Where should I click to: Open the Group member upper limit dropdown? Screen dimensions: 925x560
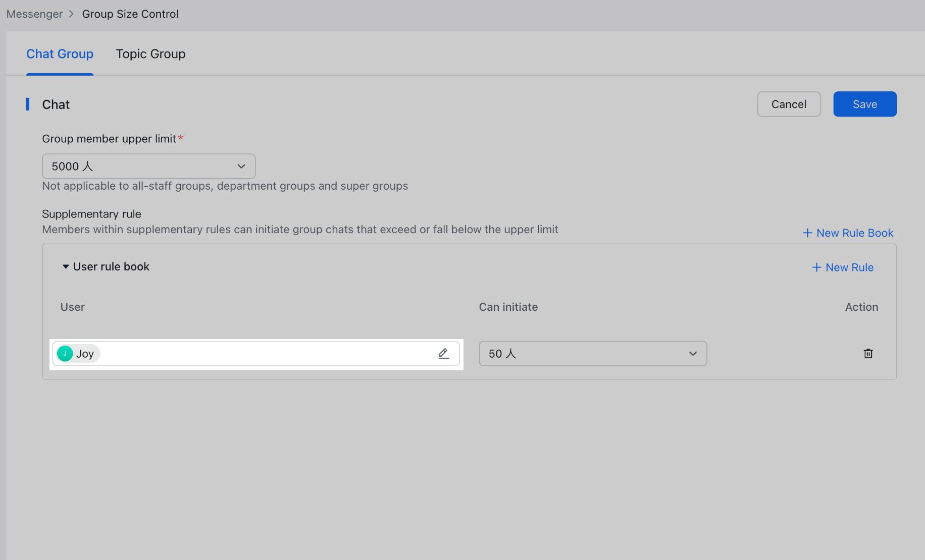148,166
